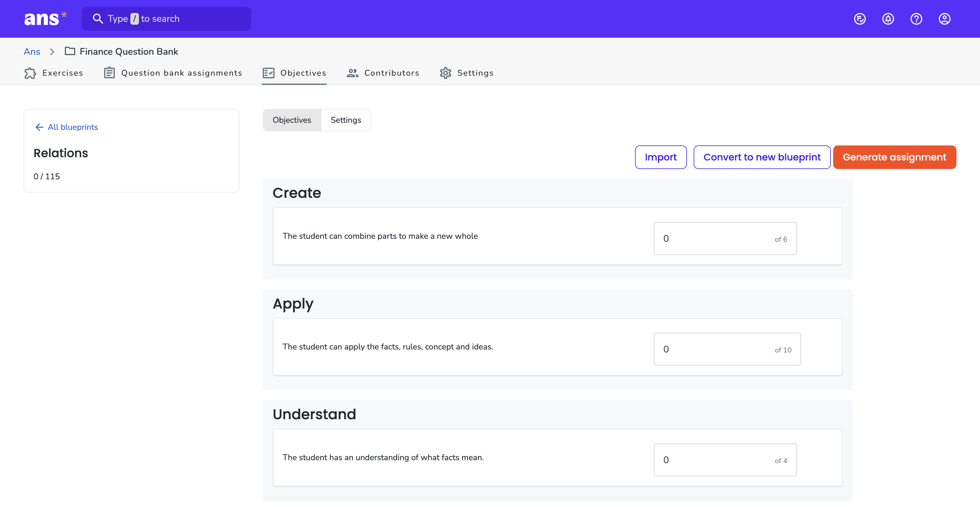
Task: Click the Relations blueprint title
Action: [61, 153]
